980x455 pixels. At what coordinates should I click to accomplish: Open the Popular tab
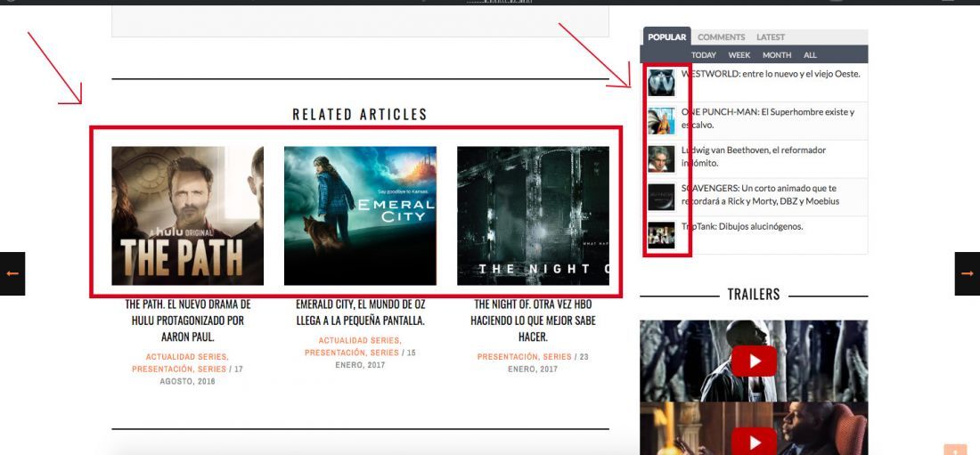(667, 37)
